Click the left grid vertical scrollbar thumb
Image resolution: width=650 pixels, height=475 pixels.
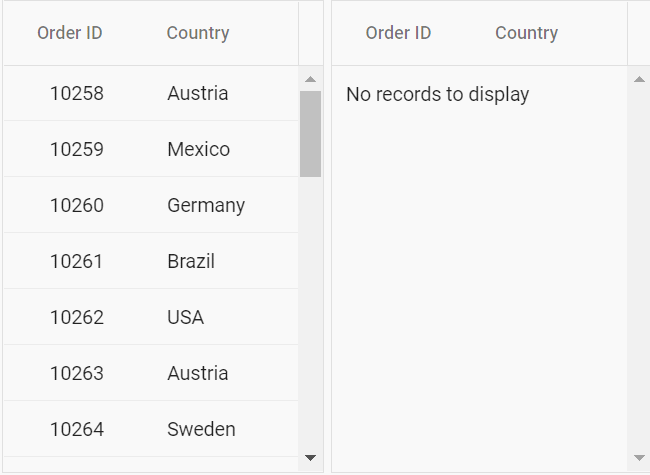pyautogui.click(x=310, y=133)
